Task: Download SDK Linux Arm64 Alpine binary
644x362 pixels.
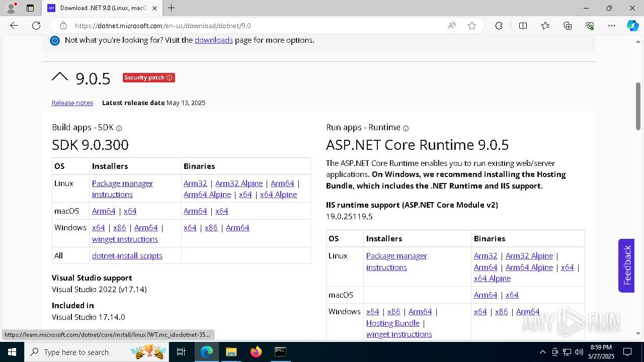Action: click(207, 195)
